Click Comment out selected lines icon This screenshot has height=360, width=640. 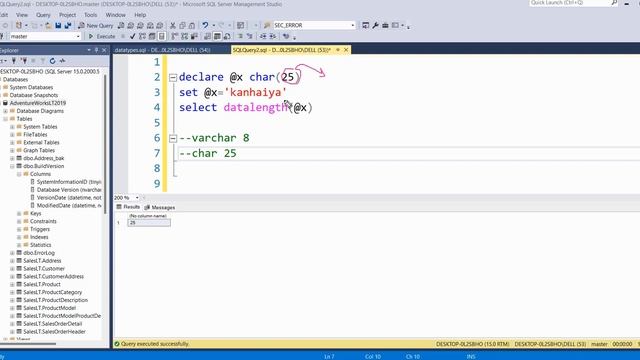pos(240,36)
